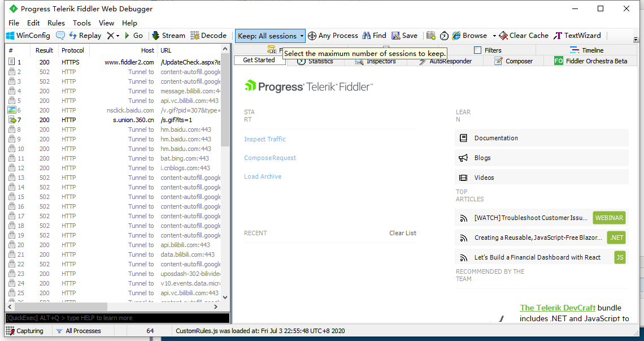Open the Blogs link

coord(541,158)
